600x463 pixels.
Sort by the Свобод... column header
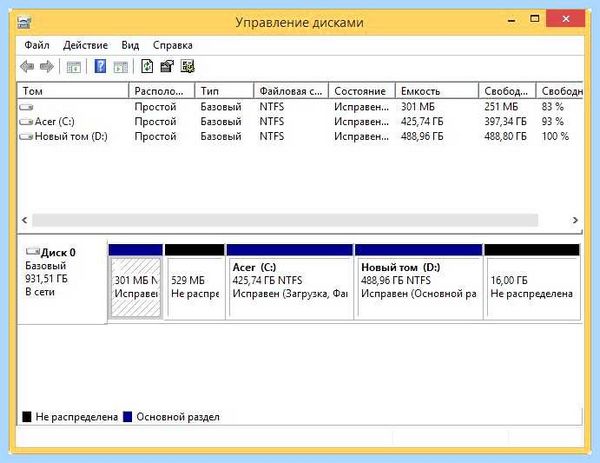pyautogui.click(x=507, y=91)
